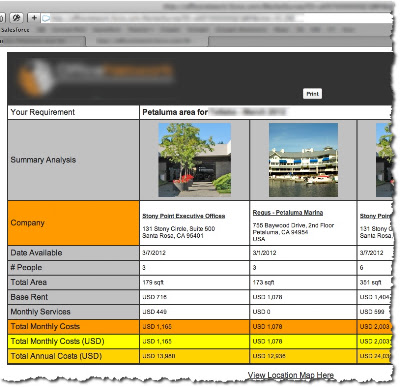Click the Petaluma Marina photo
The image size is (400, 387).
pyautogui.click(x=303, y=160)
